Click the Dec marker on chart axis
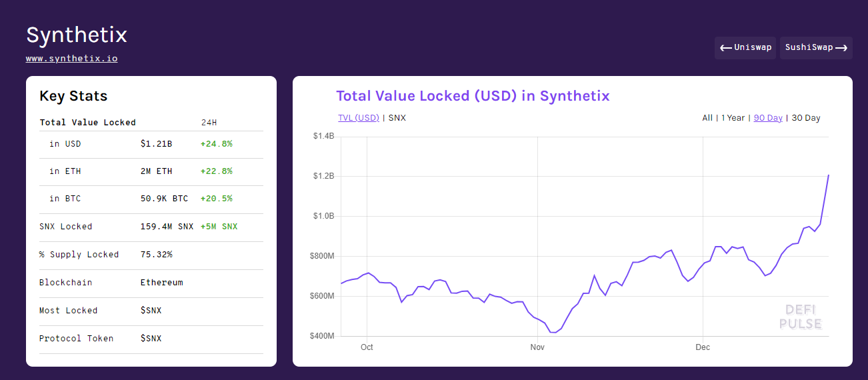The image size is (868, 380). 703,347
